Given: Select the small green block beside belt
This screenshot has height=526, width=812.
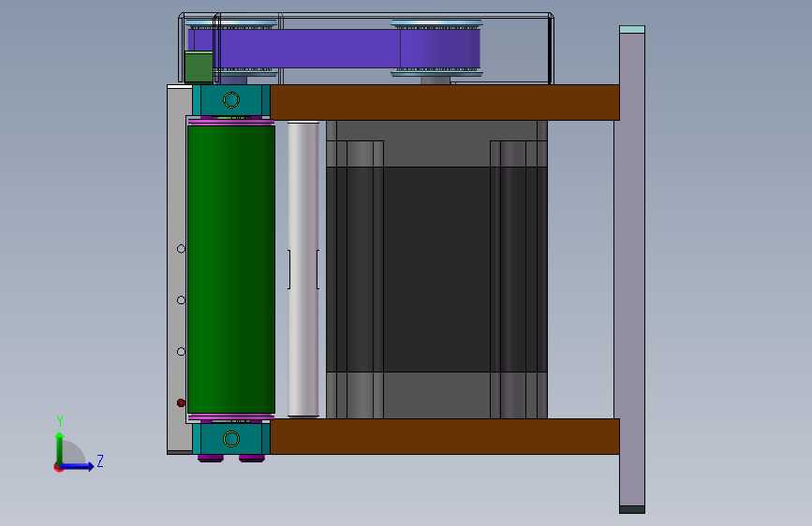Looking at the screenshot, I should [x=199, y=67].
